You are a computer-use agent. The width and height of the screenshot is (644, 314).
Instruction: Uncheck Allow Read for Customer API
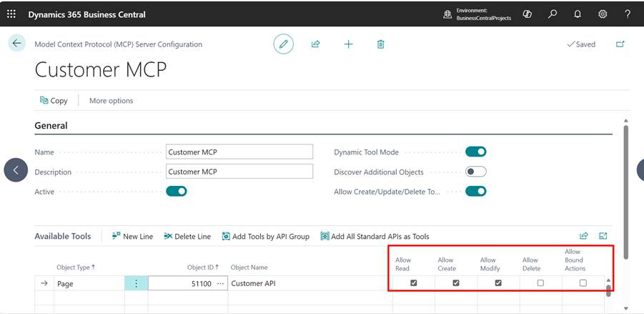coord(414,283)
